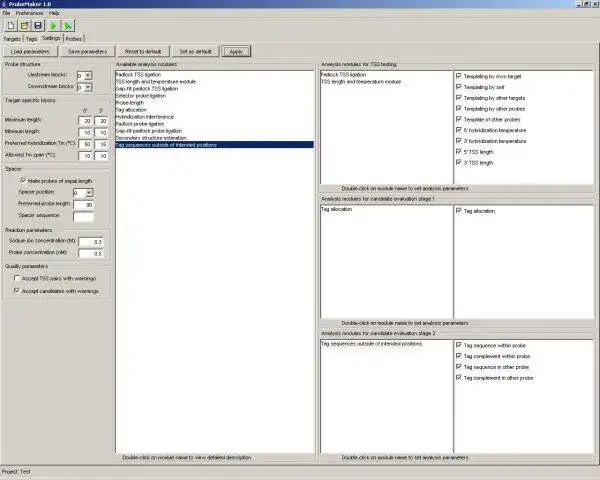Image resolution: width=600 pixels, height=480 pixels.
Task: Expand the Upstream blocks dropdown
Action: pos(88,76)
